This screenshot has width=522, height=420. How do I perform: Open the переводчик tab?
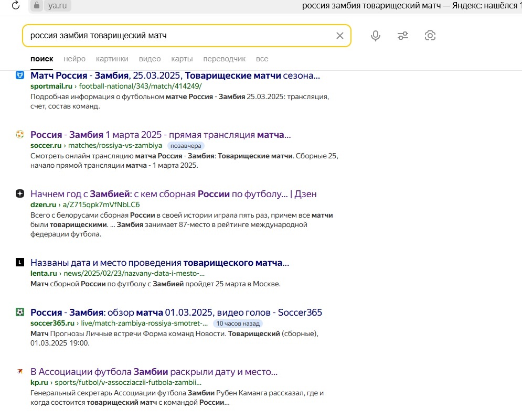[225, 59]
